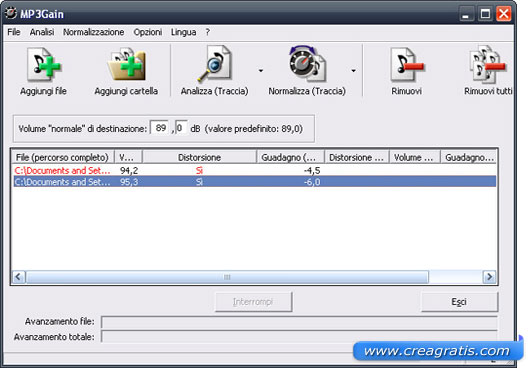Click the decimal volume field showing 0
Screen dimensions: 530x368
coord(181,128)
